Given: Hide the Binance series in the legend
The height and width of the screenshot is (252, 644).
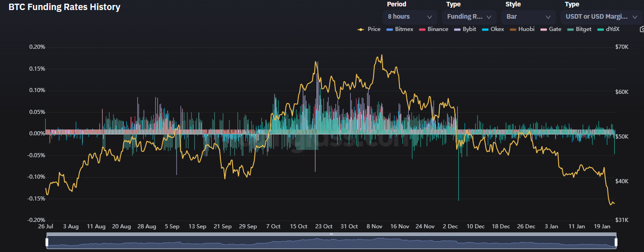Looking at the screenshot, I should (433, 29).
